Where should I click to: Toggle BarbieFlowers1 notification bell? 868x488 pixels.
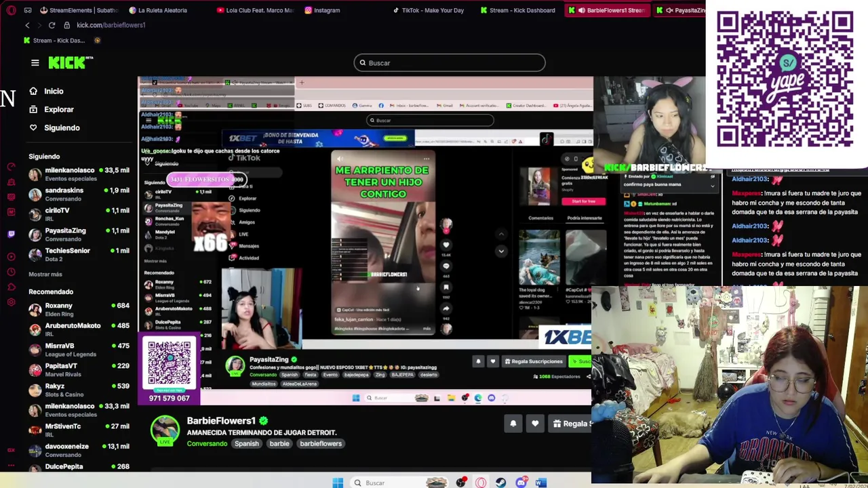coord(513,424)
